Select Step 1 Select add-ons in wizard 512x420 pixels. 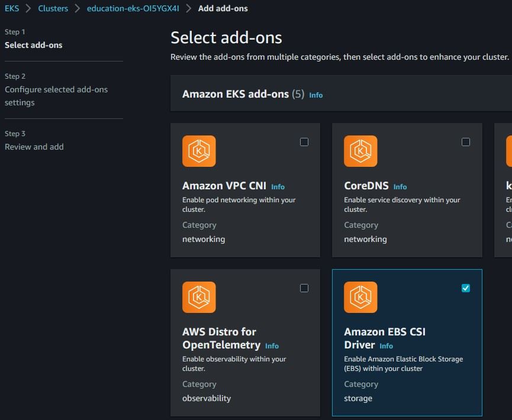pos(34,45)
